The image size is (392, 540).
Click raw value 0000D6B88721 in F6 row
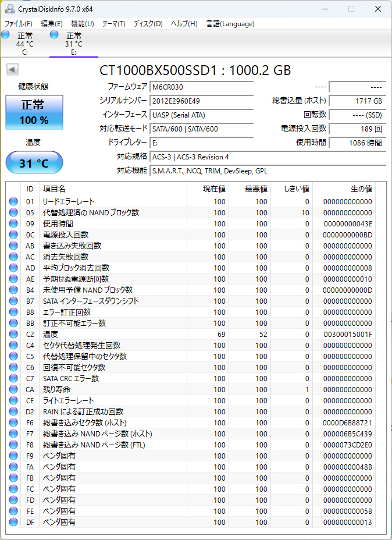pos(348,423)
